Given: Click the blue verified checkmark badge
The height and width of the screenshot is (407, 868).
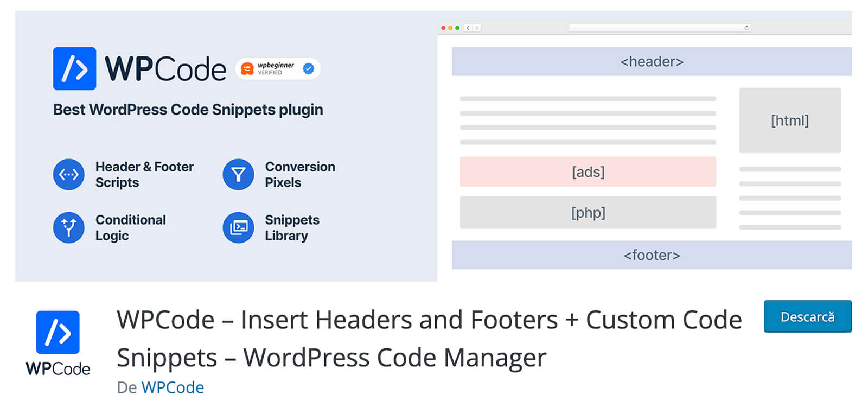Looking at the screenshot, I should 308,68.
